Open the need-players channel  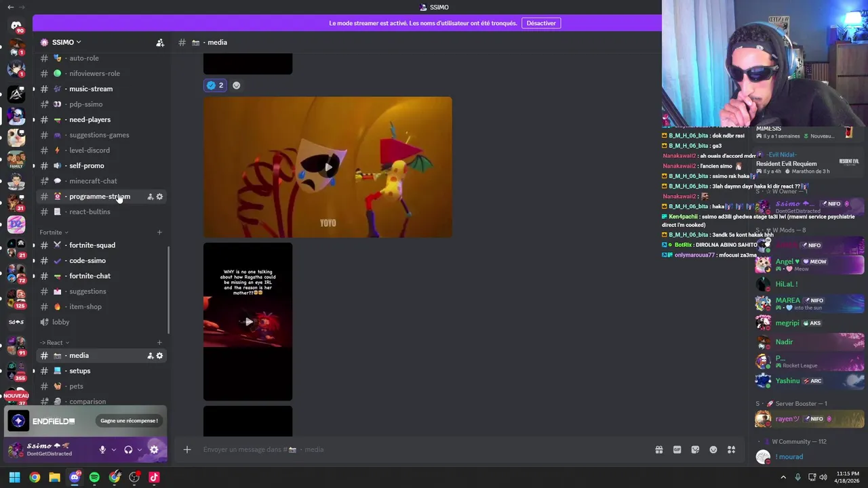pyautogui.click(x=102, y=120)
